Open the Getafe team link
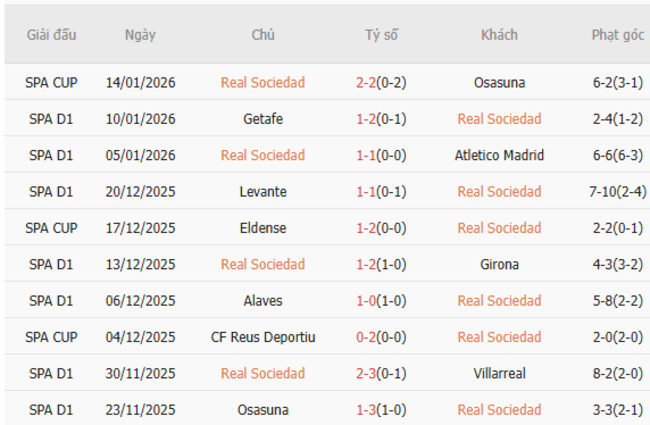650x425 pixels. click(x=263, y=119)
